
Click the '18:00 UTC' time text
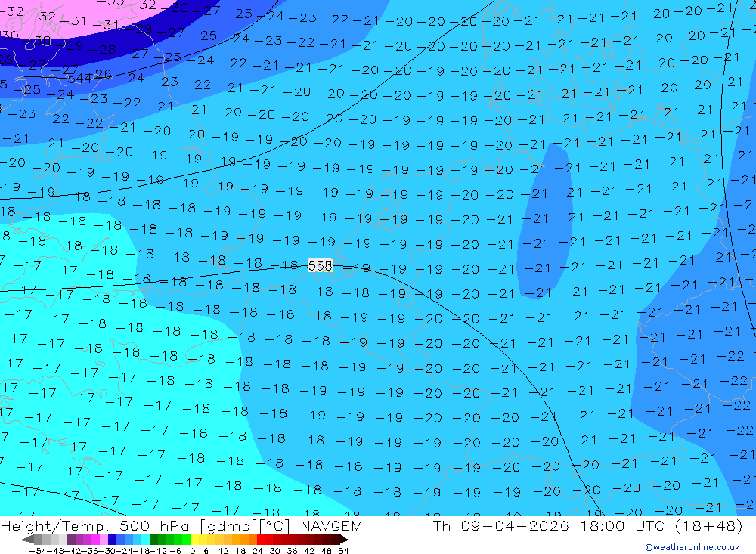point(622,525)
